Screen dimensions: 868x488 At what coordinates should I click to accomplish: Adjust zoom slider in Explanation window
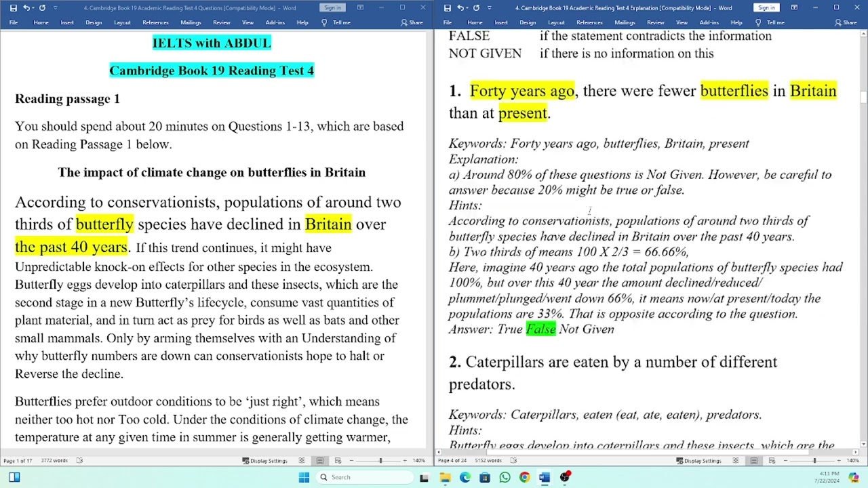(x=814, y=461)
